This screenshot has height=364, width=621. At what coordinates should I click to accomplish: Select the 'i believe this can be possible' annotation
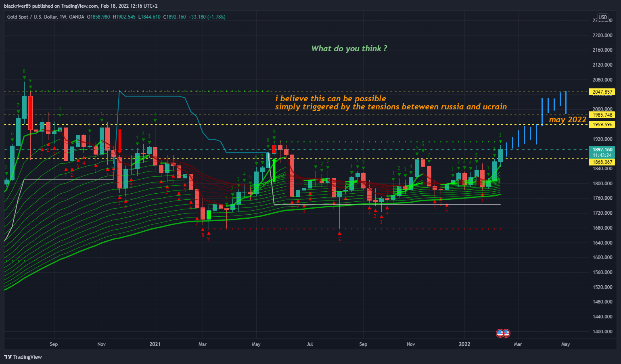(x=330, y=98)
